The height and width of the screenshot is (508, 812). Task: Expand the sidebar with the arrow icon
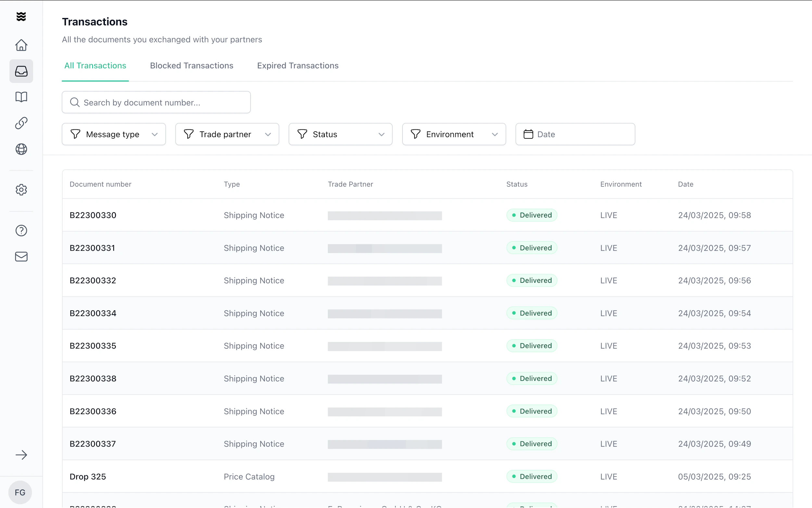(21, 455)
